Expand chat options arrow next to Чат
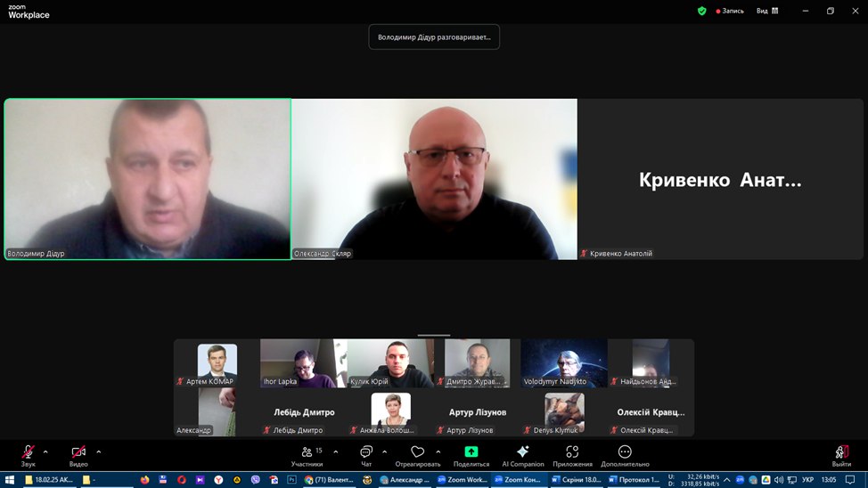868x488 pixels. (x=384, y=452)
